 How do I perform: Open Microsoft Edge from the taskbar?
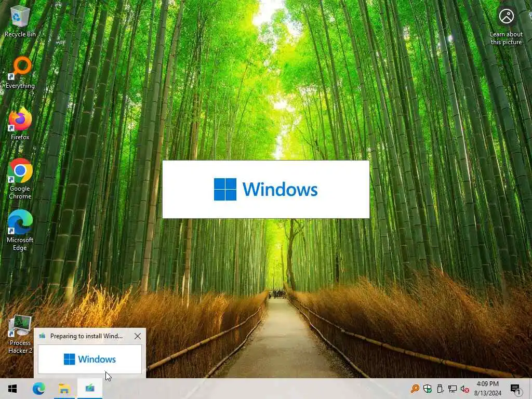click(x=38, y=389)
